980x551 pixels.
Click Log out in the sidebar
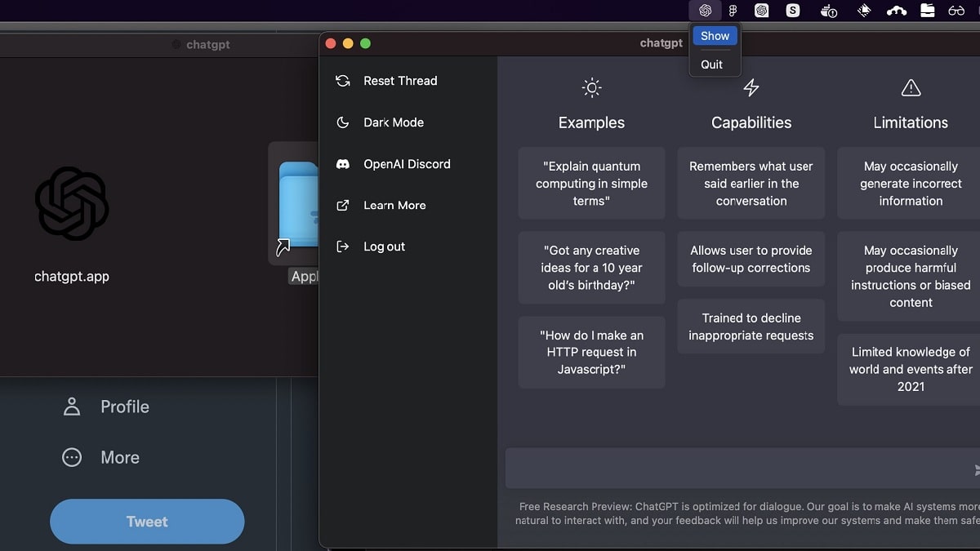384,247
